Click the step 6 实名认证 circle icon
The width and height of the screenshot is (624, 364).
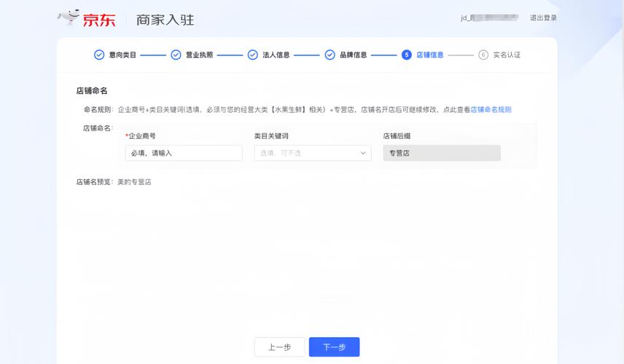[483, 55]
